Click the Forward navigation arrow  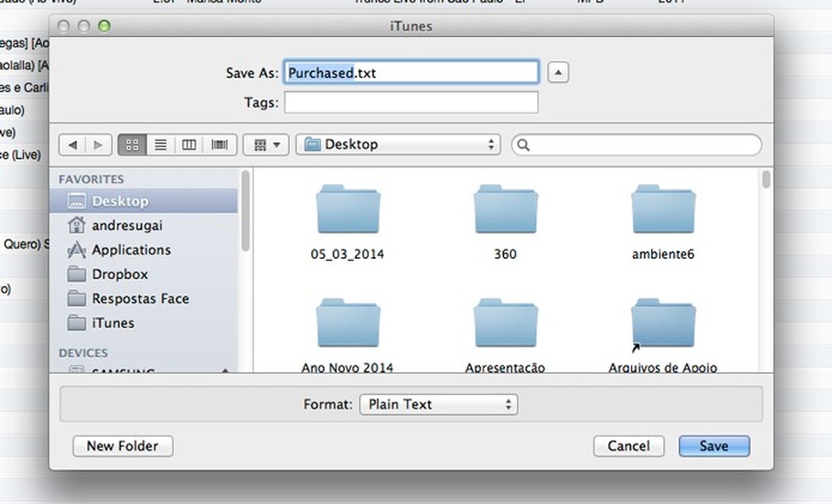coord(98,145)
